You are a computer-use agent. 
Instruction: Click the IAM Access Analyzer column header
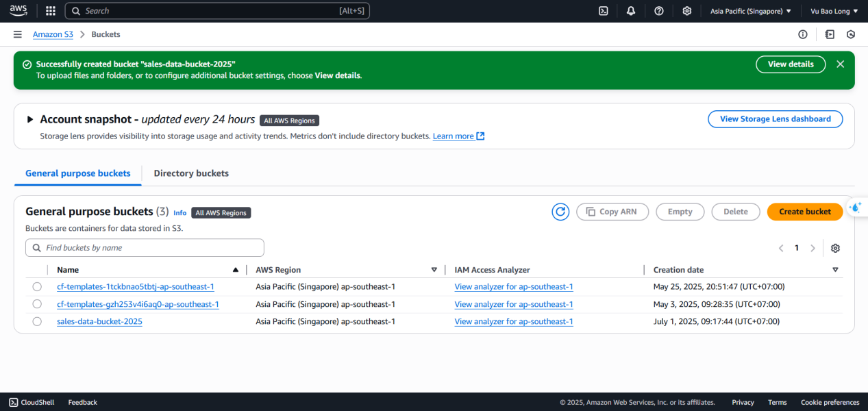492,270
